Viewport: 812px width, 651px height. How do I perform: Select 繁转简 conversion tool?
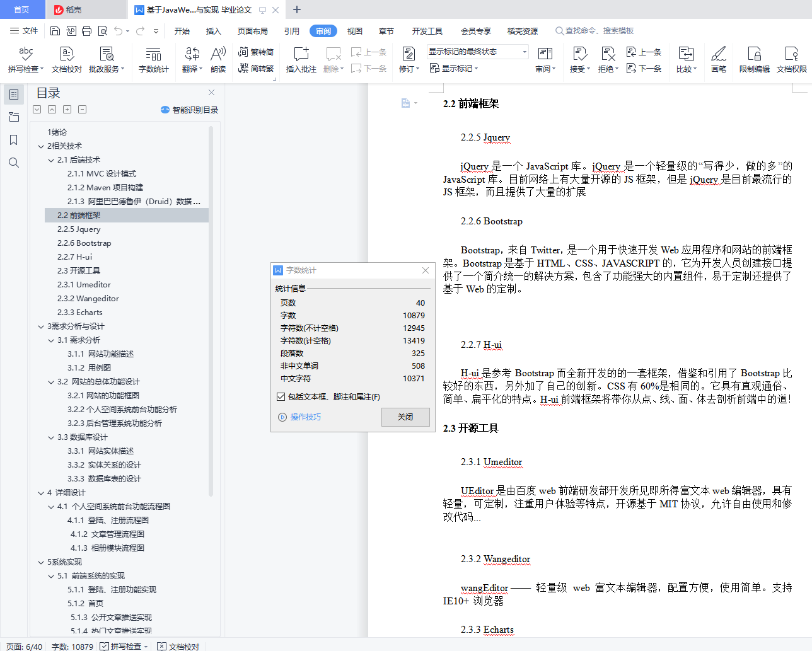pyautogui.click(x=256, y=52)
